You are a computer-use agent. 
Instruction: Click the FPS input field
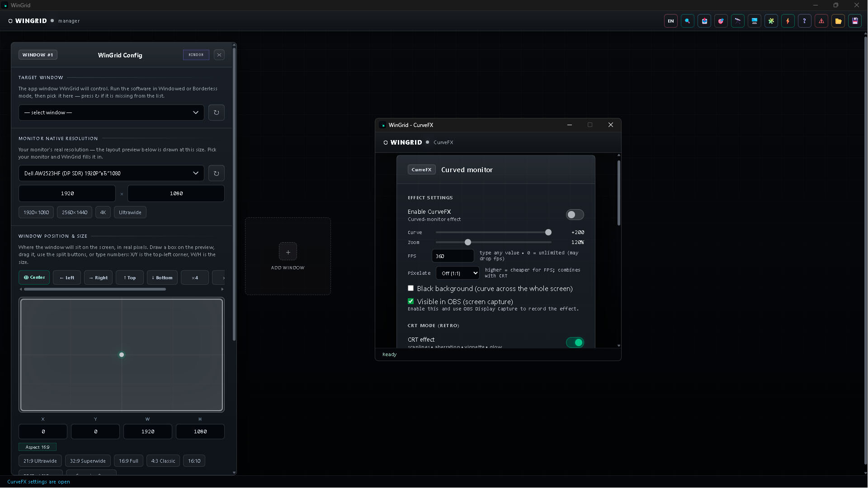[x=453, y=256]
